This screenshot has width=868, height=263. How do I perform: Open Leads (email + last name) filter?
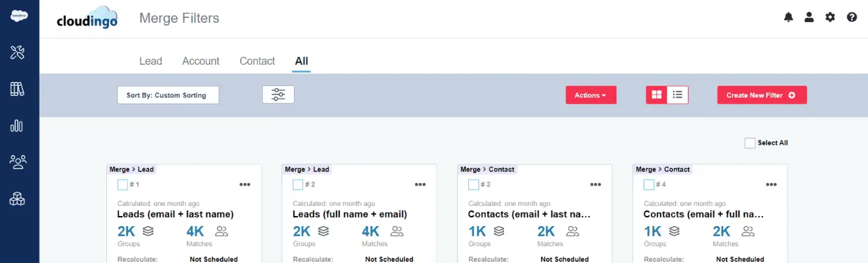[x=176, y=214]
